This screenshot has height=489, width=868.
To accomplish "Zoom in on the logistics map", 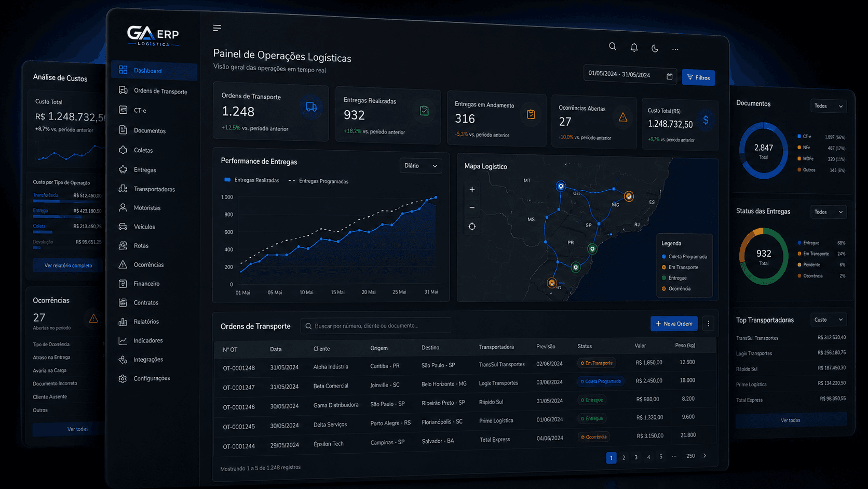I will pyautogui.click(x=472, y=190).
